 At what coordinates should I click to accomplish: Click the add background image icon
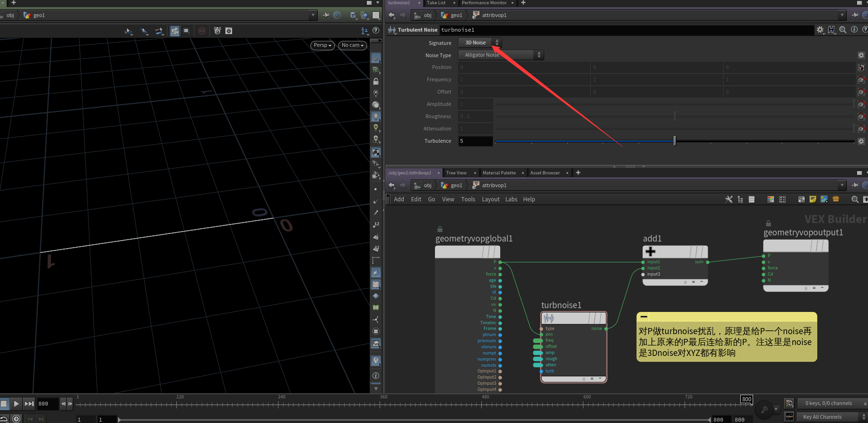tap(824, 199)
